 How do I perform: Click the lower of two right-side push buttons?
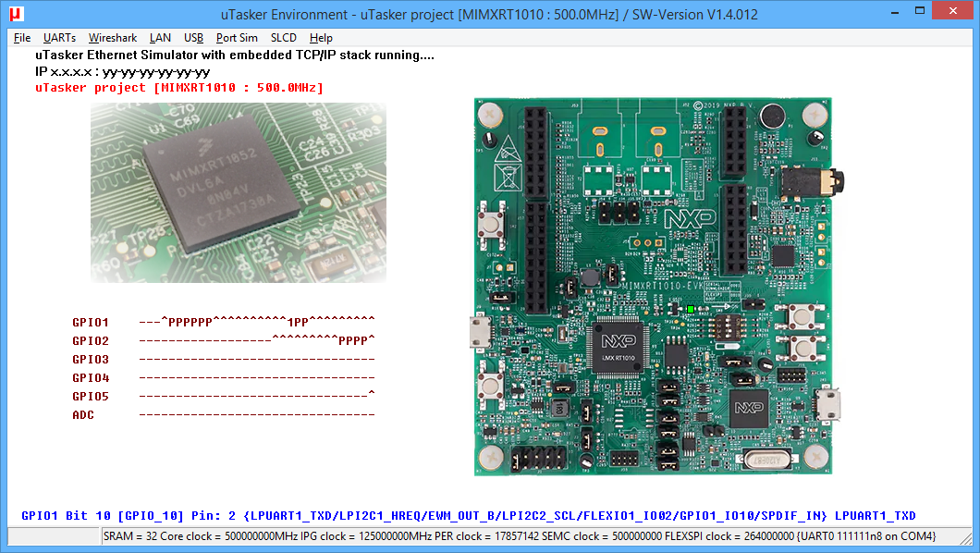coord(801,348)
